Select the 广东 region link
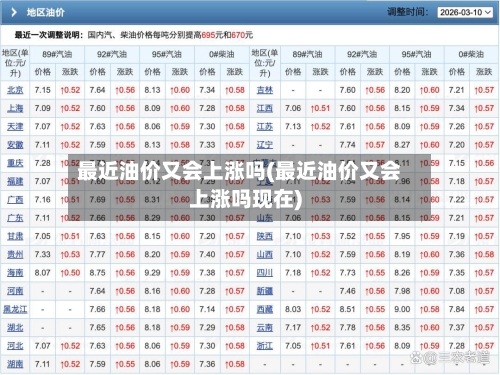The width and height of the screenshot is (500, 375). pyautogui.click(x=15, y=218)
